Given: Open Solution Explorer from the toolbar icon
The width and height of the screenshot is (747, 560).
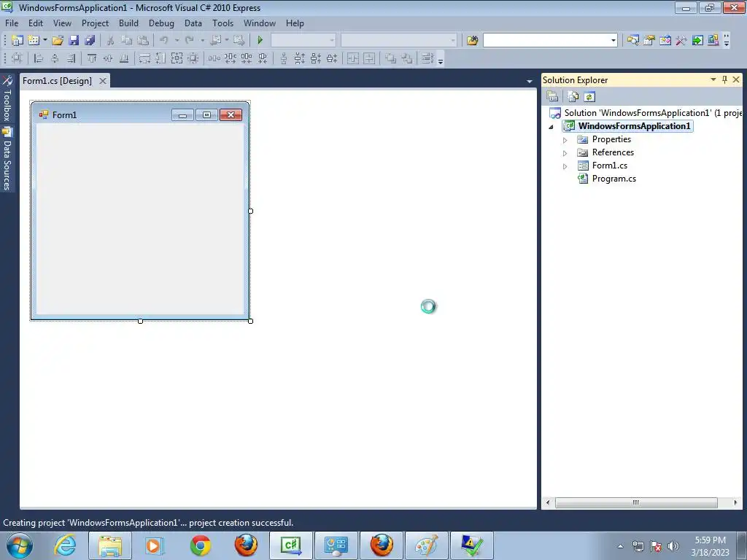Looking at the screenshot, I should (x=632, y=41).
